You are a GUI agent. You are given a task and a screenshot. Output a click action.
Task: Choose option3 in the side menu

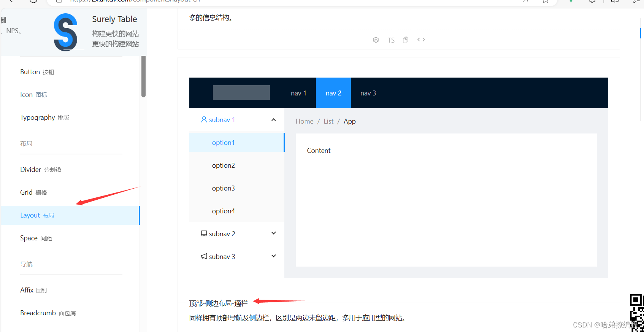pos(237,188)
